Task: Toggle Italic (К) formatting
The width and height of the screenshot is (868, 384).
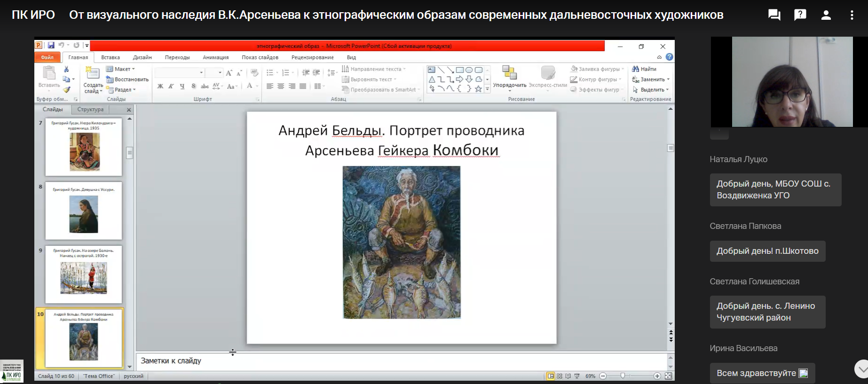Action: (x=171, y=86)
